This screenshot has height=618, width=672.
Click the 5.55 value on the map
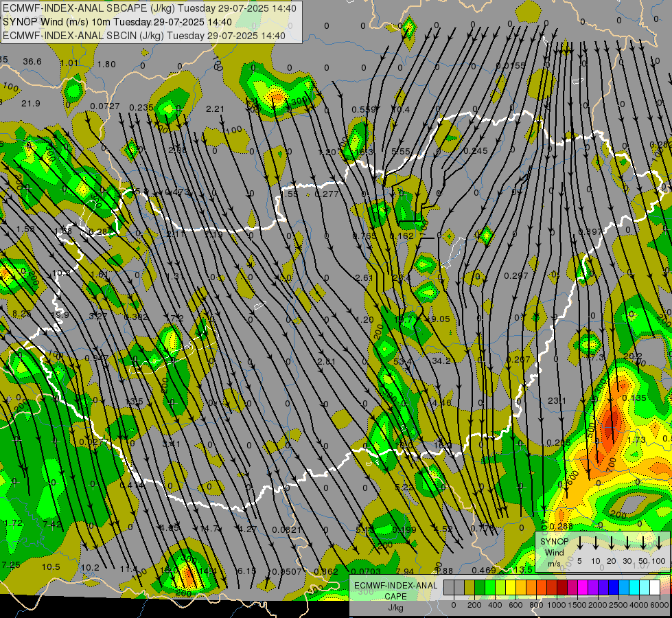click(x=401, y=151)
